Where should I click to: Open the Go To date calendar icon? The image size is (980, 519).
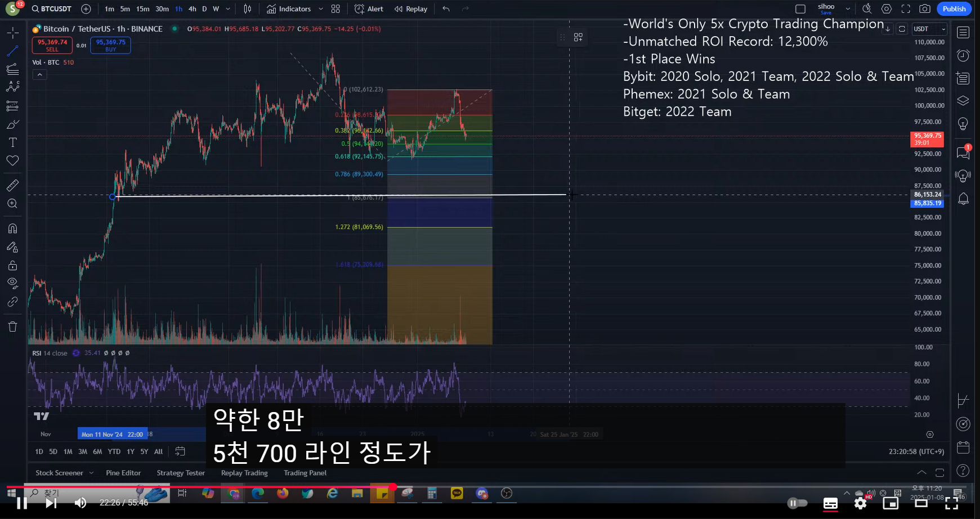(180, 451)
